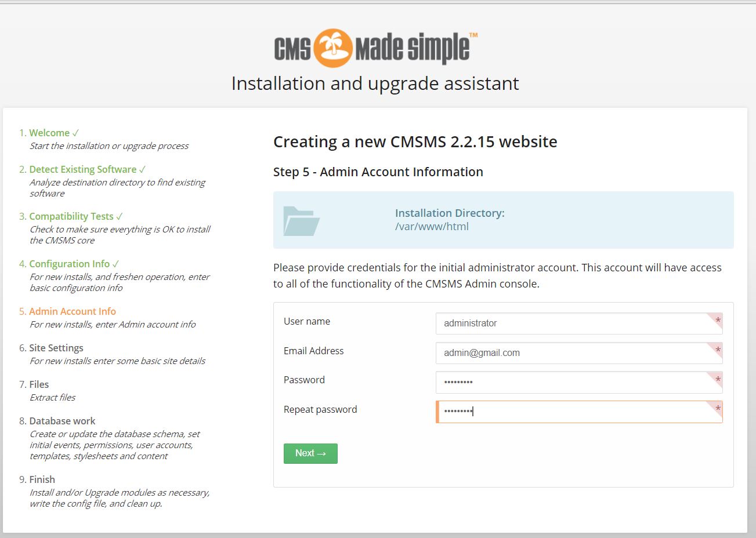Click step 9 Finish in sidebar
This screenshot has width=756, height=538.
(x=42, y=479)
